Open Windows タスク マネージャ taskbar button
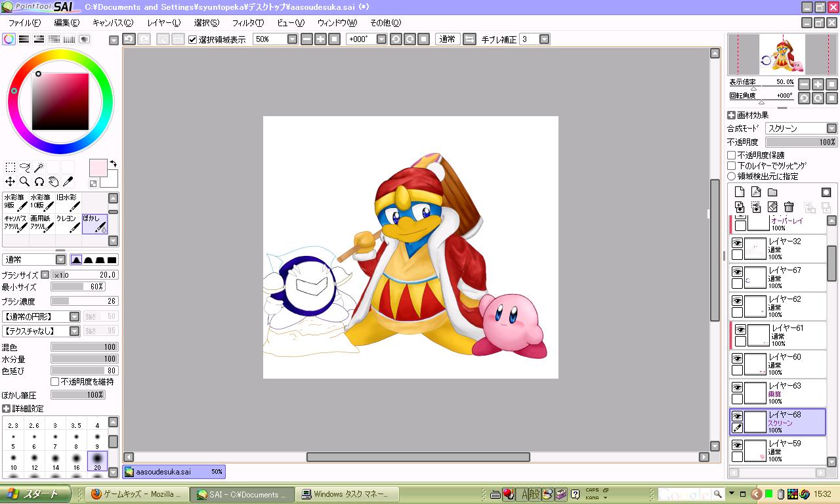Viewport: 840px width, 504px height. [x=346, y=494]
